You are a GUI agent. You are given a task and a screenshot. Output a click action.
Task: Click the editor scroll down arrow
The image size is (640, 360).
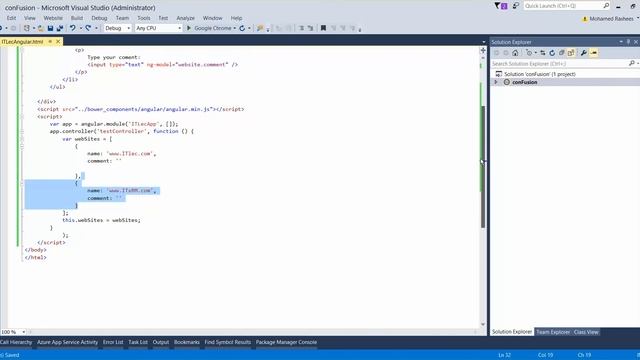coord(483,324)
